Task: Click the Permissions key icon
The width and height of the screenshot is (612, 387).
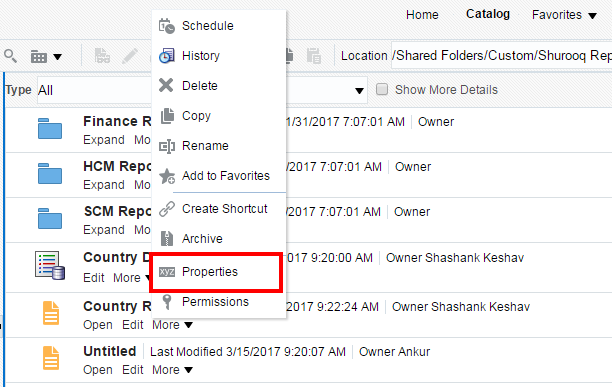Action: point(167,302)
